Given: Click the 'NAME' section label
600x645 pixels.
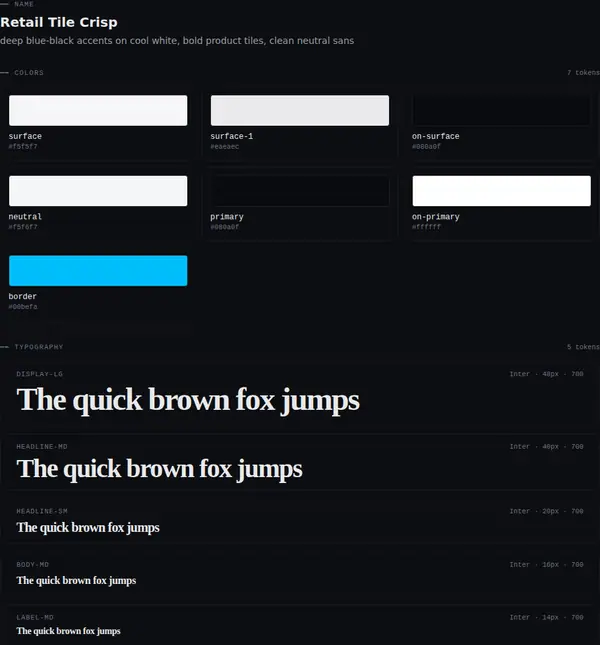Looking at the screenshot, I should 24,4.
